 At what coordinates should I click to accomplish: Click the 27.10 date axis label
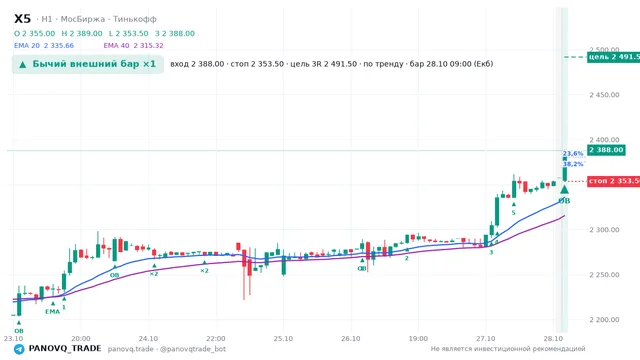point(485,339)
